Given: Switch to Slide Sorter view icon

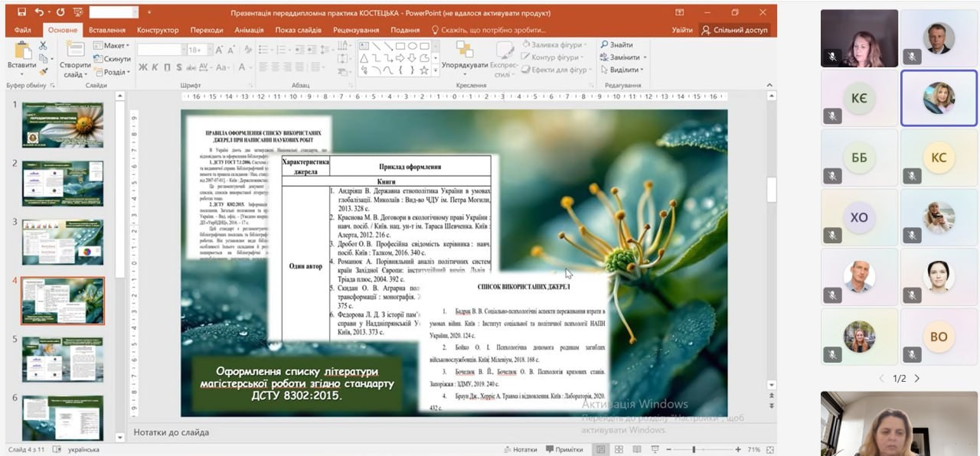Looking at the screenshot, I should 617,449.
